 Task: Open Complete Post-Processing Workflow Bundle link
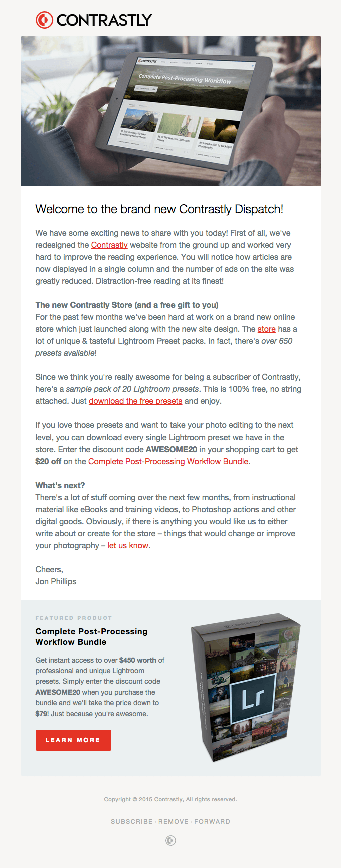[x=168, y=461]
